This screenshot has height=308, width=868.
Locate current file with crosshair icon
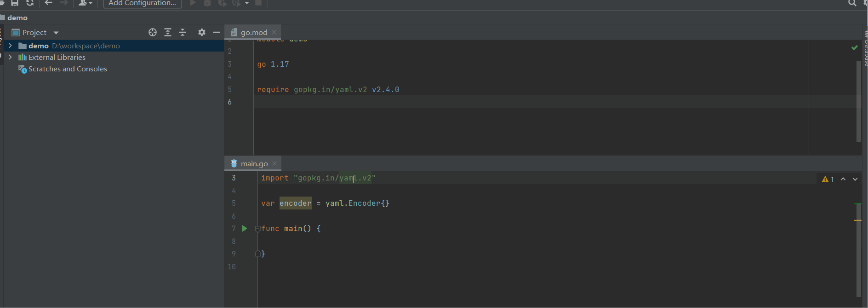point(153,32)
